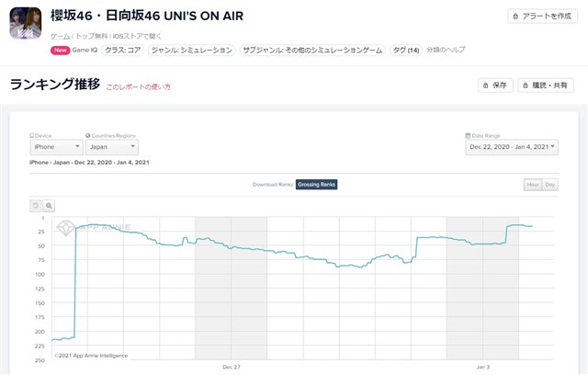This screenshot has height=375, width=588.
Task: Select the クラス: コア tag
Action: tap(122, 50)
